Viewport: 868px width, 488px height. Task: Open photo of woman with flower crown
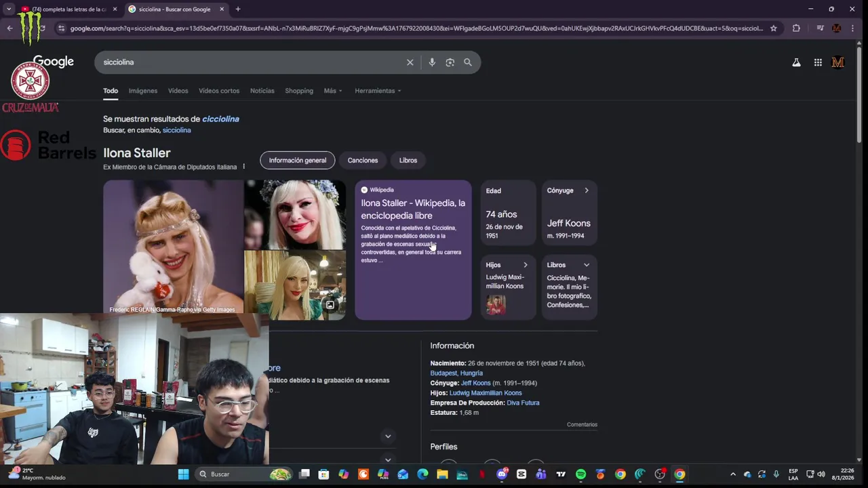(295, 215)
